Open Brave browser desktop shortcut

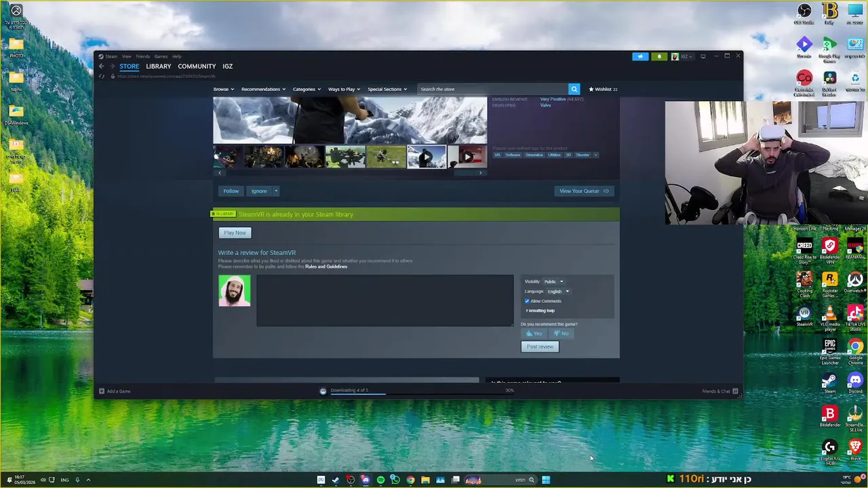point(855,450)
